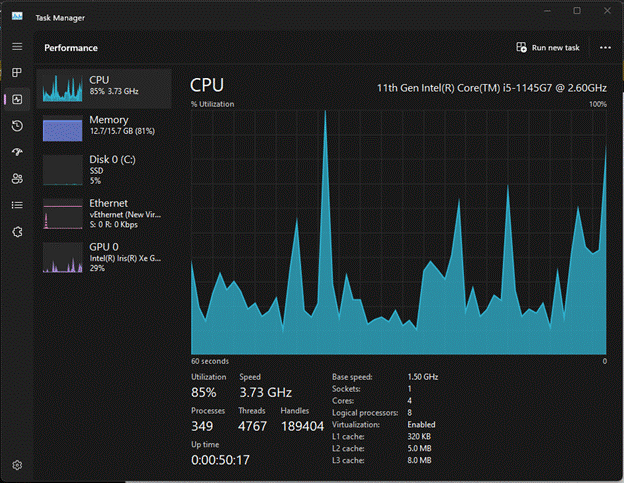Click the Run new task button

(x=548, y=48)
